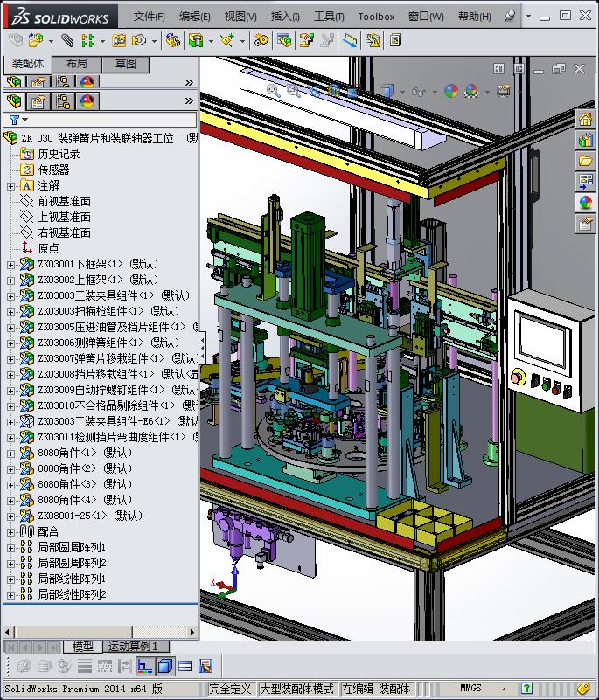The width and height of the screenshot is (599, 700).
Task: Click the Apply Scene icon in view toolbar
Action: tap(471, 91)
